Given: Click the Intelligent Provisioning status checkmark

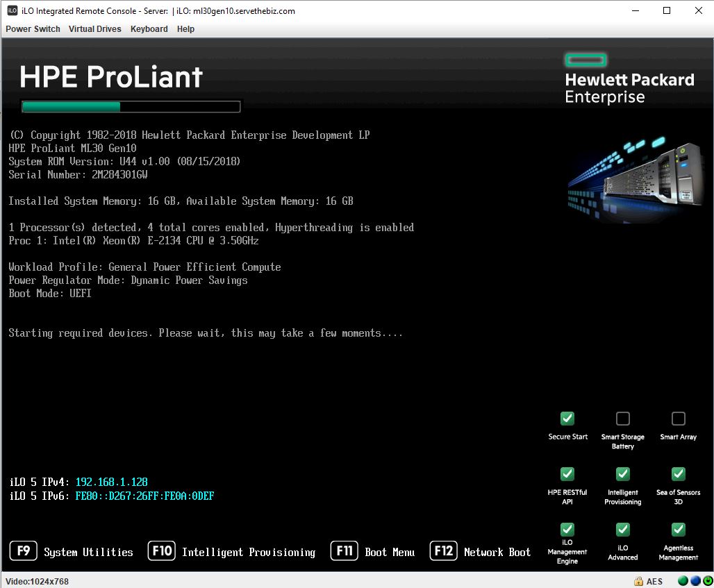Looking at the screenshot, I should 623,473.
